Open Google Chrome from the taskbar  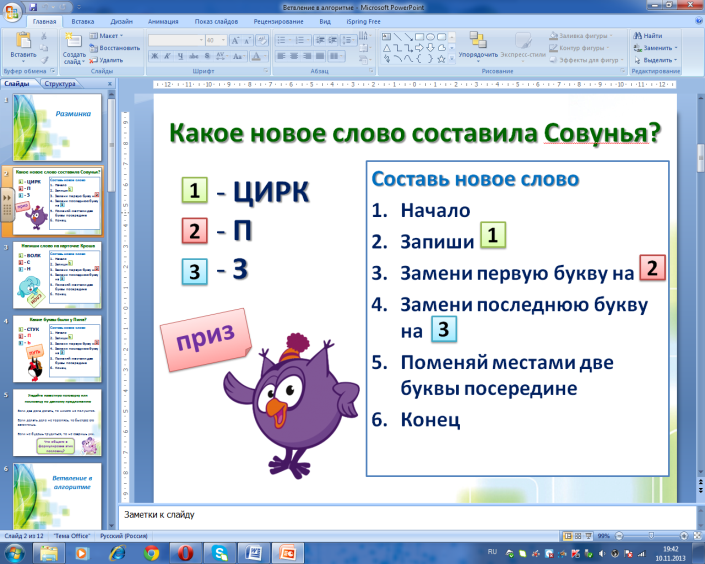click(x=152, y=553)
